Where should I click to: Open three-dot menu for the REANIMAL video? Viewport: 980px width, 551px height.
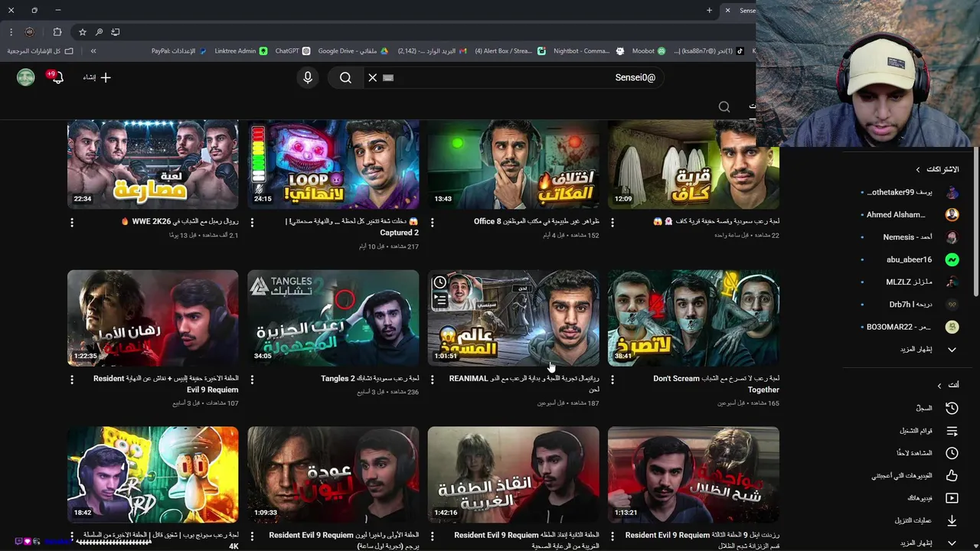click(x=433, y=379)
